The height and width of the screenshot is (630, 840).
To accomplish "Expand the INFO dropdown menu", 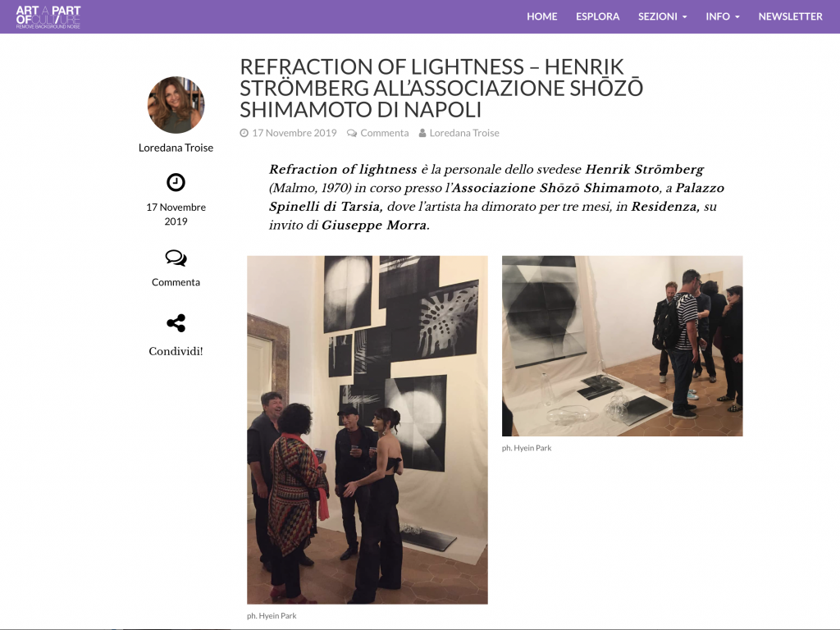I will coord(722,16).
